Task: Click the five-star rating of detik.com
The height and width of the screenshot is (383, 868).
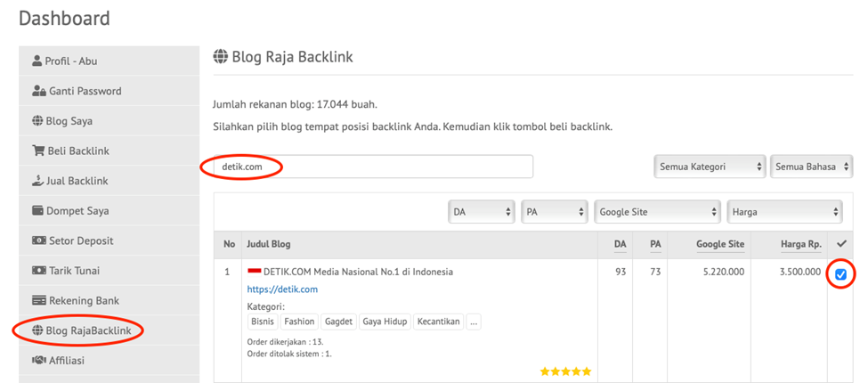Action: [565, 371]
